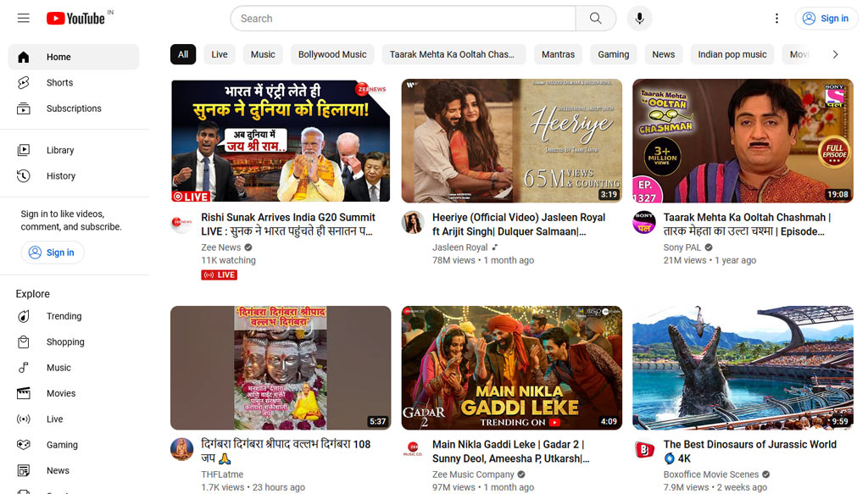This screenshot has width=868, height=494.
Task: Open the Library icon in the sidebar
Action: [23, 150]
